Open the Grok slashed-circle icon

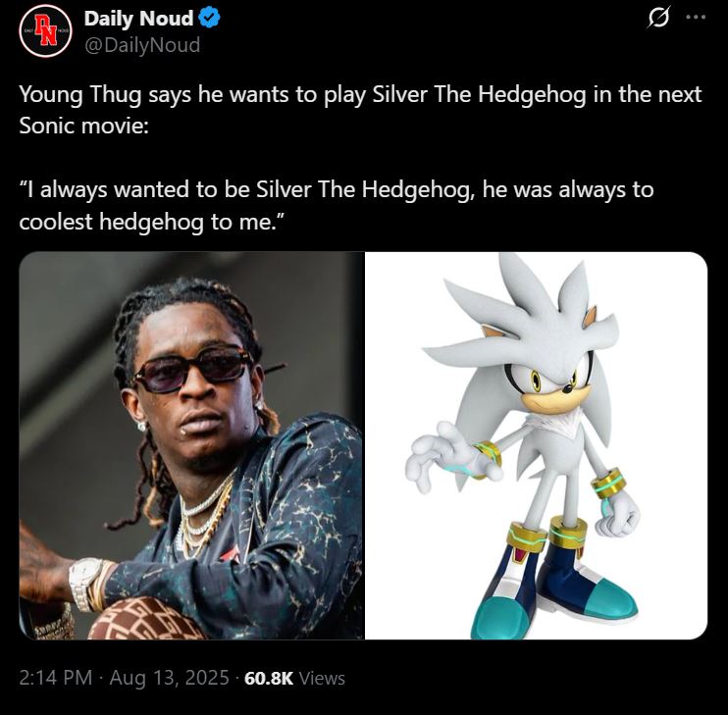click(658, 18)
